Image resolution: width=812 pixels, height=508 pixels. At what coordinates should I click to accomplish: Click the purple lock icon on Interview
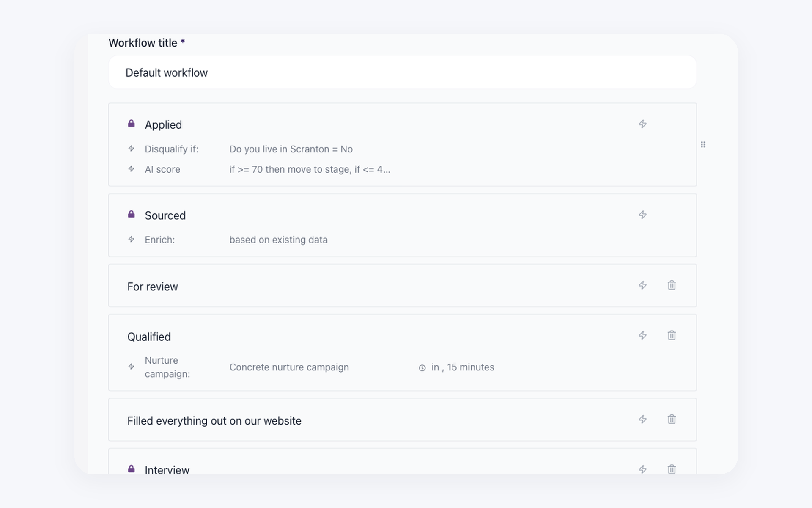131,469
